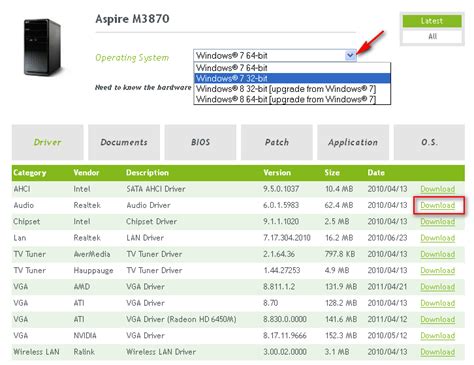Open the Operating System dropdown arrow

click(x=350, y=55)
